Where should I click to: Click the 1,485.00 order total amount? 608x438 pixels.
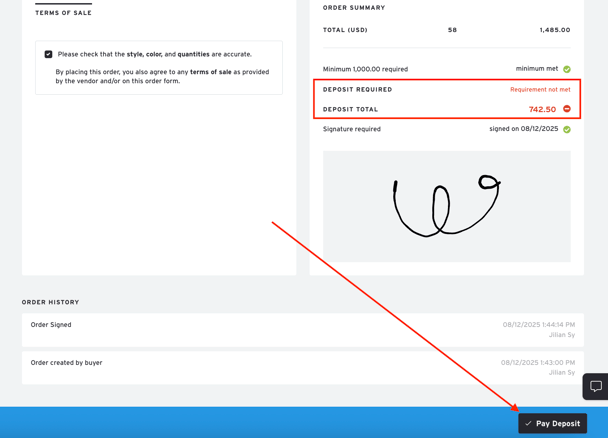click(x=554, y=30)
